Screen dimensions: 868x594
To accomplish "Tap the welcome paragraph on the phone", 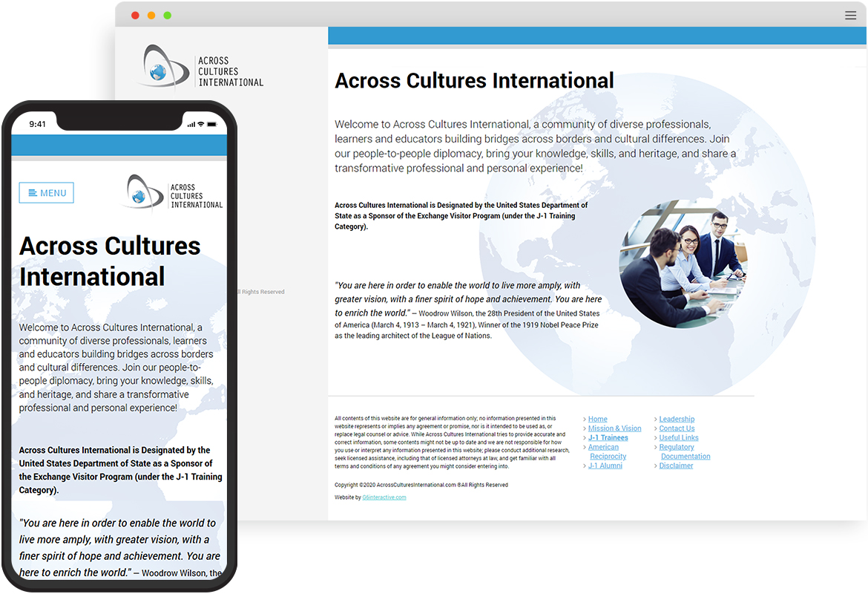I will click(116, 368).
